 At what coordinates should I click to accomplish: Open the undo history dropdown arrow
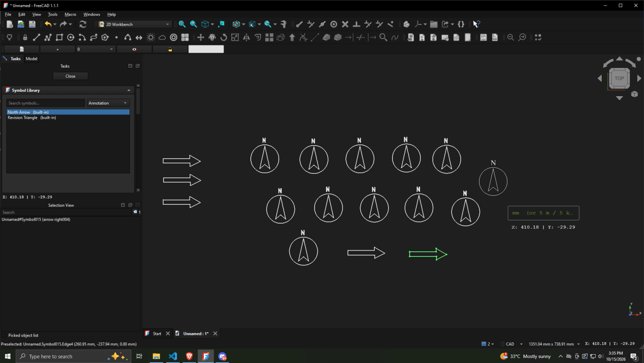coord(55,24)
